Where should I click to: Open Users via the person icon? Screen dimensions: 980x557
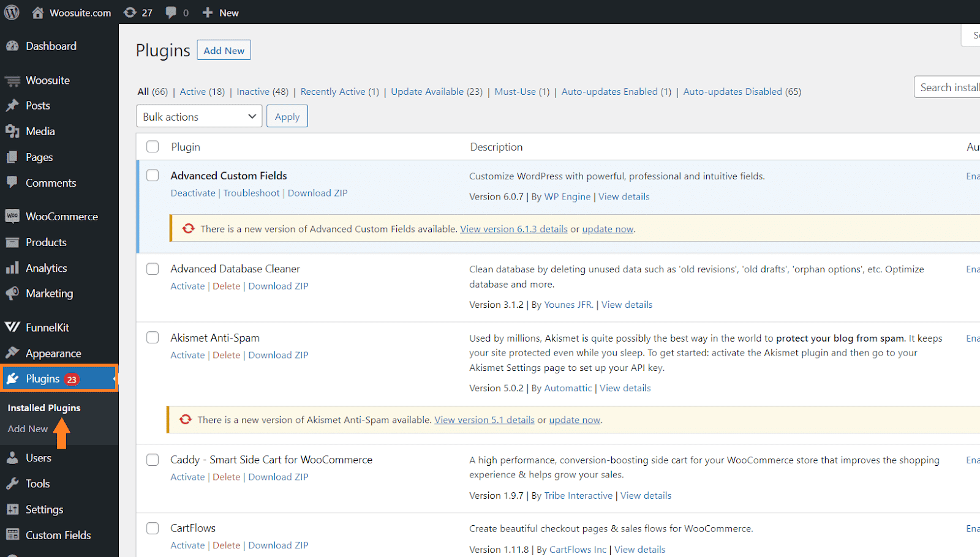[x=13, y=457]
